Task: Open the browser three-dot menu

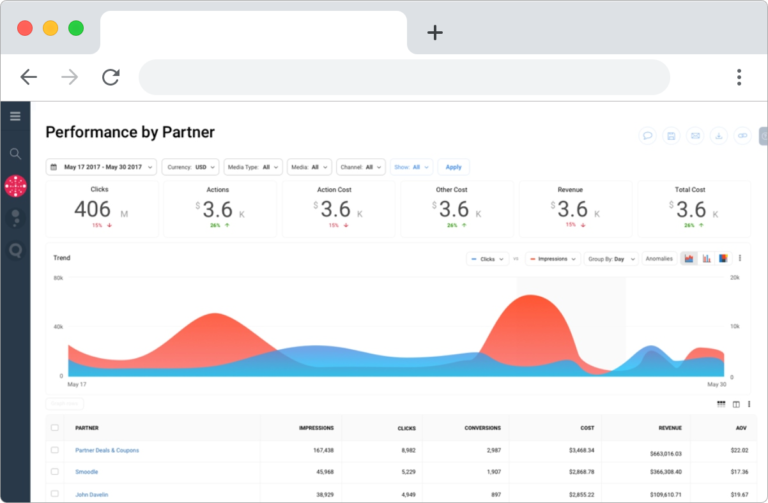Action: [739, 77]
